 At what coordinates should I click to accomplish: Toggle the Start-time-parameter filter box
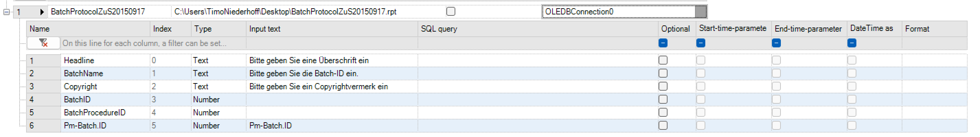701,43
